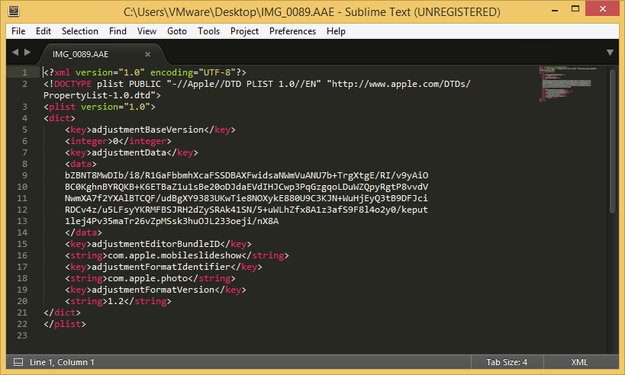625x375 pixels.
Task: Click the plist version="1.0" opening tag
Action: click(99, 107)
